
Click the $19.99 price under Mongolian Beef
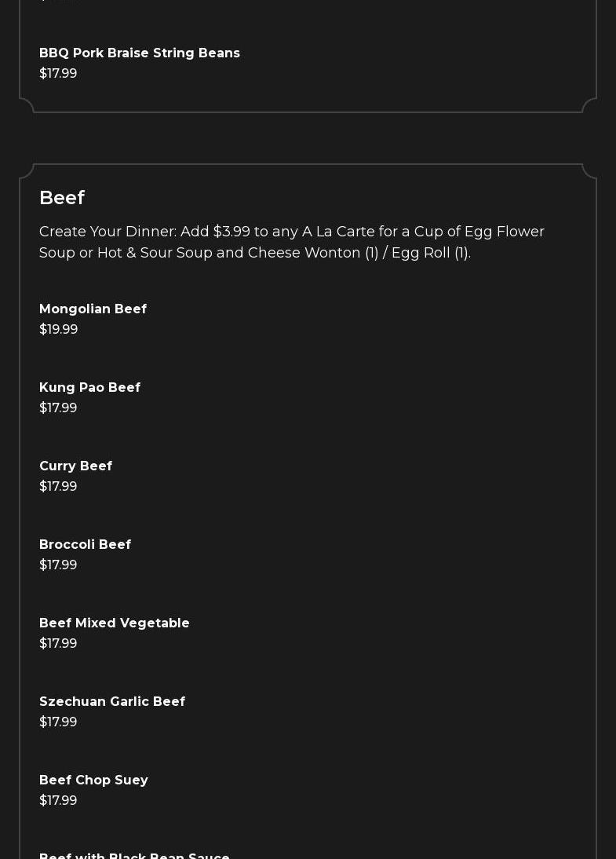(59, 329)
